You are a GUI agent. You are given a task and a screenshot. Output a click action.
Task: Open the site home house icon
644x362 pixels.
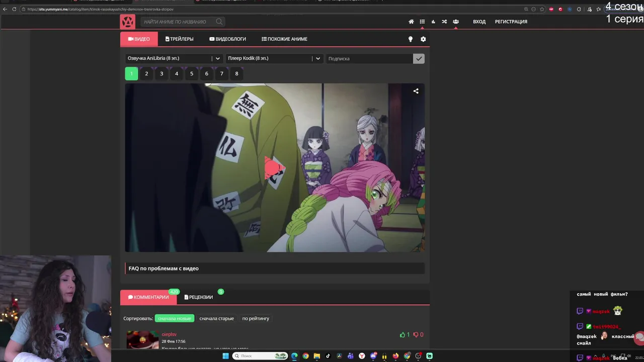click(x=411, y=22)
